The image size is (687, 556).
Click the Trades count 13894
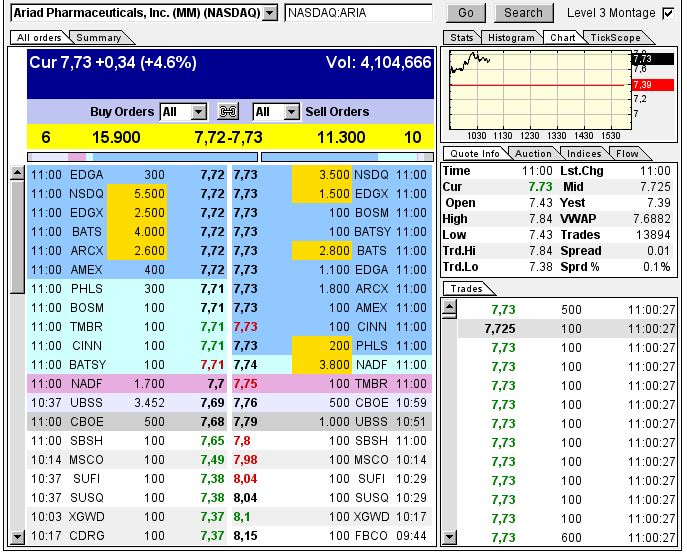653,235
